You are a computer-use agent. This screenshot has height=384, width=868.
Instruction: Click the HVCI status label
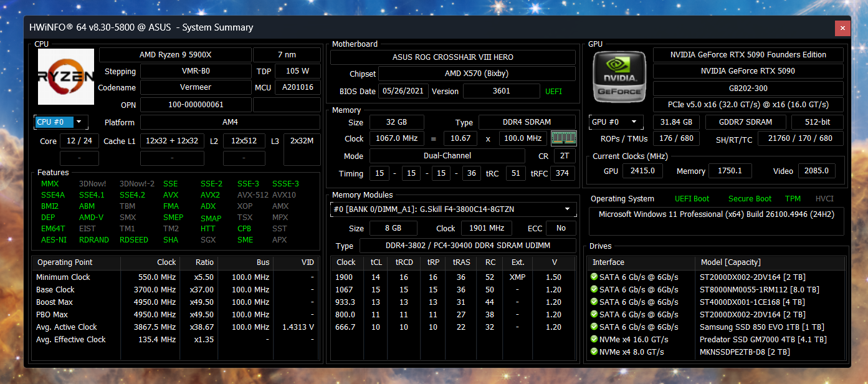click(824, 199)
